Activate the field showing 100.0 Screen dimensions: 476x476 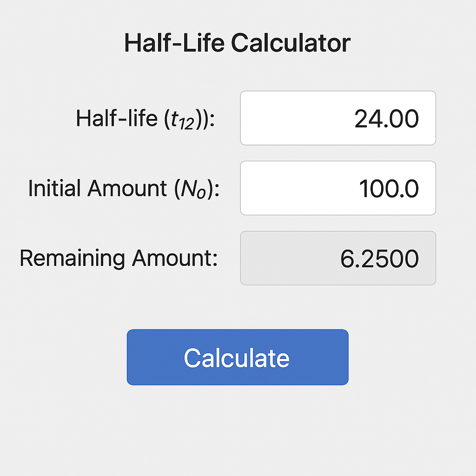pyautogui.click(x=338, y=188)
